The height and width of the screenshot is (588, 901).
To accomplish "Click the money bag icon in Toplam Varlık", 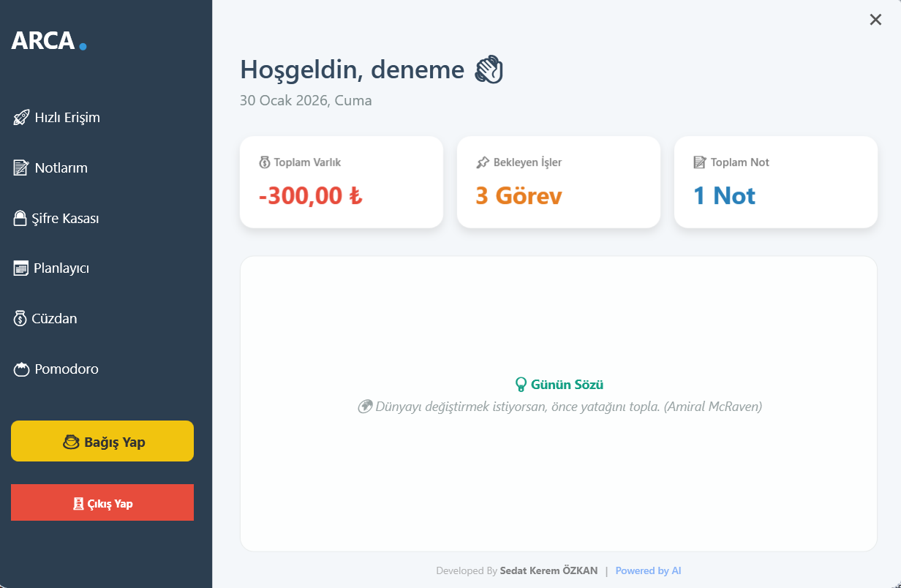I will click(x=265, y=162).
